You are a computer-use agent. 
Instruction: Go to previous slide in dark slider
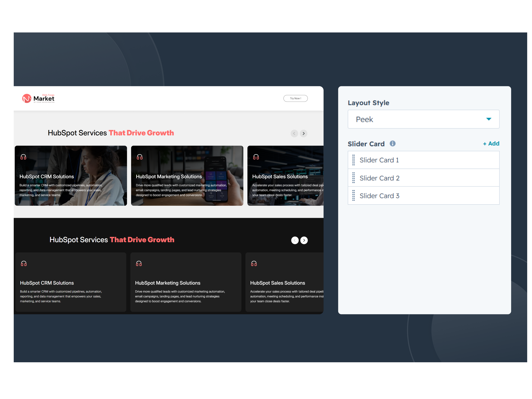(295, 240)
